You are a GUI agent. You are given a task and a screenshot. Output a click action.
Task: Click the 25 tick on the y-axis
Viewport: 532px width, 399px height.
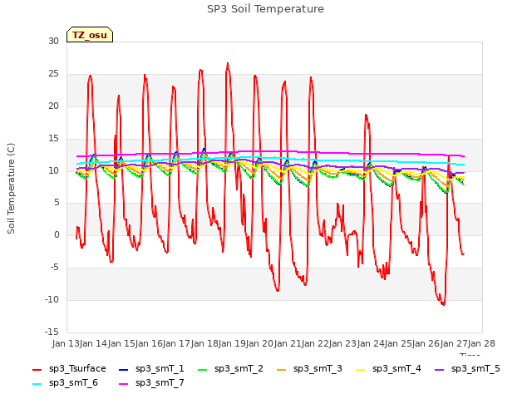tap(53, 74)
